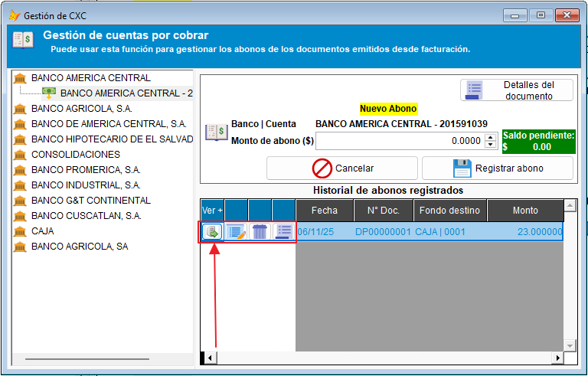
Task: Select BANCO PROMERICA, S.A. in tree
Action: (86, 170)
